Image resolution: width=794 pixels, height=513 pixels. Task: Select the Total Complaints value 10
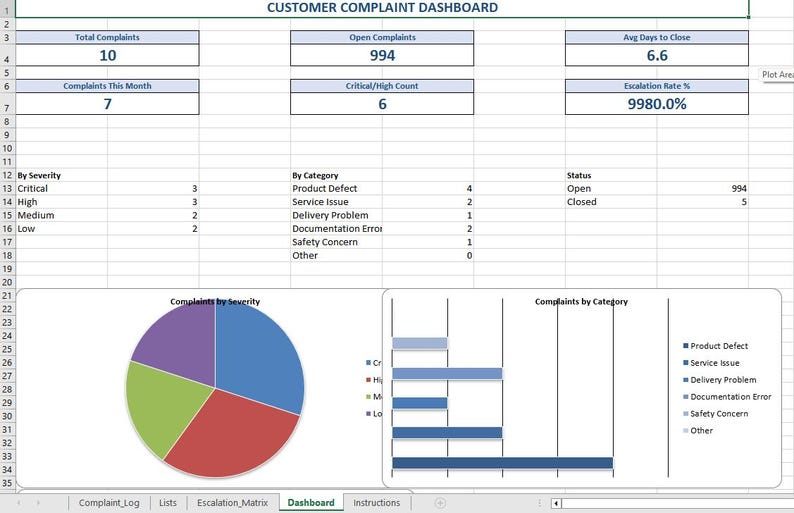(107, 55)
